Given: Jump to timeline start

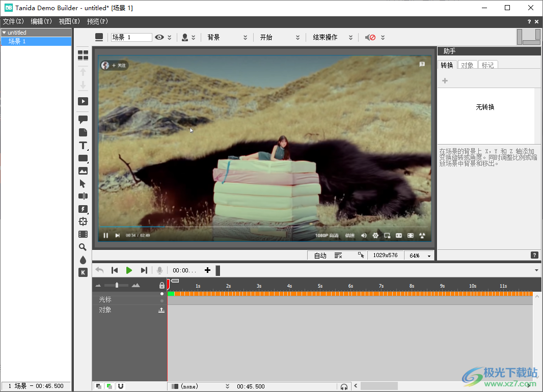Looking at the screenshot, I should pos(115,270).
